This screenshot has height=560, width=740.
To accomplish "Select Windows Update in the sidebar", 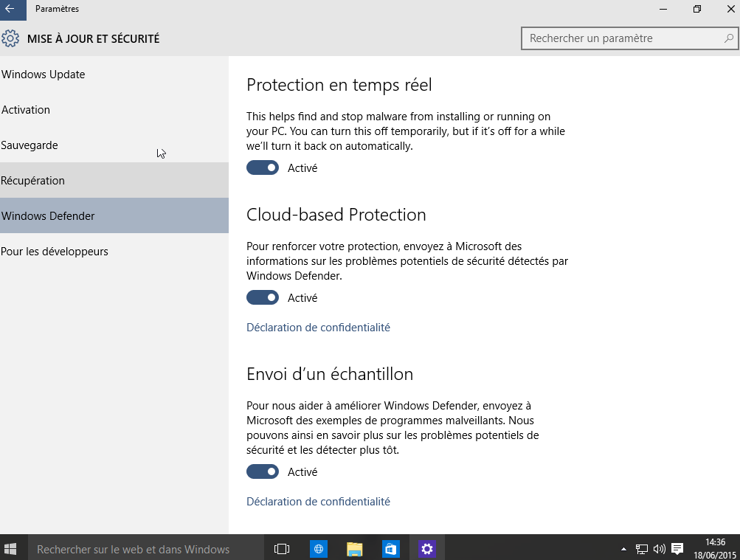I will click(114, 74).
